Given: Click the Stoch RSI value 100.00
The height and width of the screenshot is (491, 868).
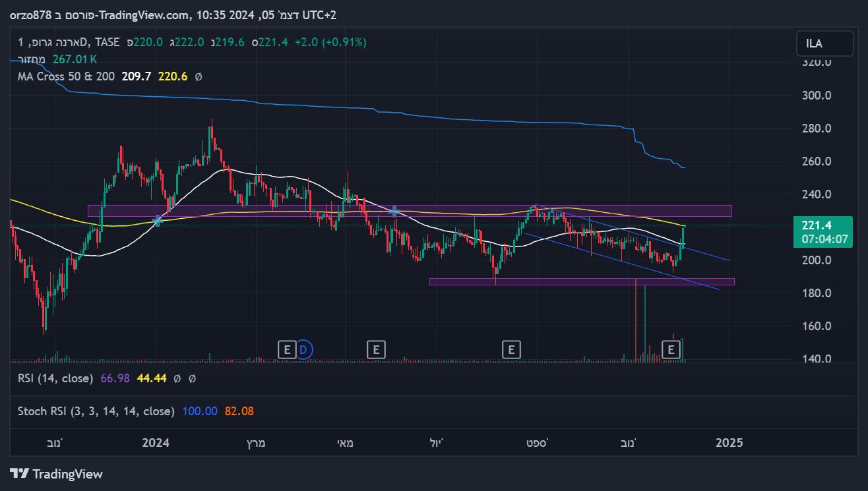Looking at the screenshot, I should (200, 411).
